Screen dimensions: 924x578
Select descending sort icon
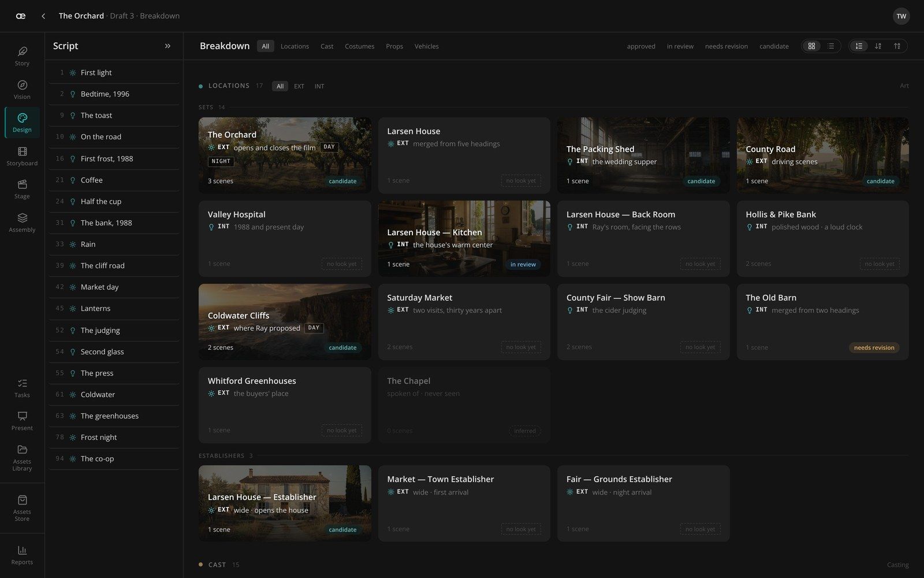(878, 46)
